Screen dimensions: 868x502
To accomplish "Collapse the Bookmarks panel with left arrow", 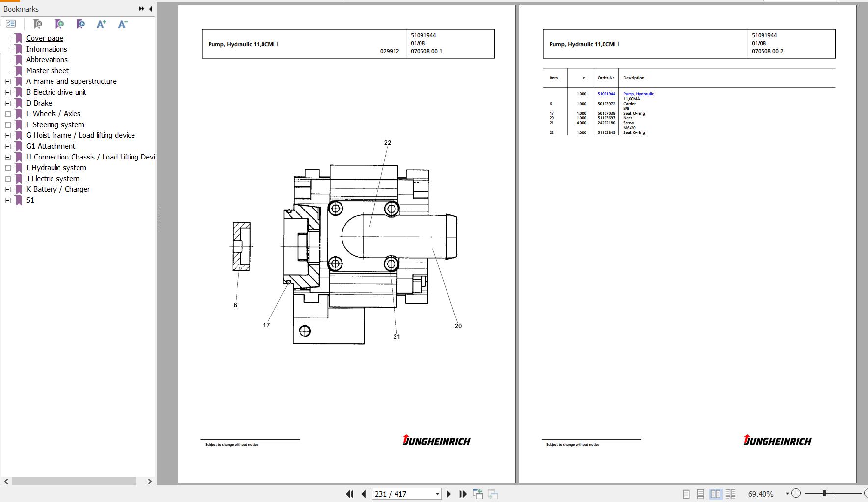I will click(x=150, y=9).
